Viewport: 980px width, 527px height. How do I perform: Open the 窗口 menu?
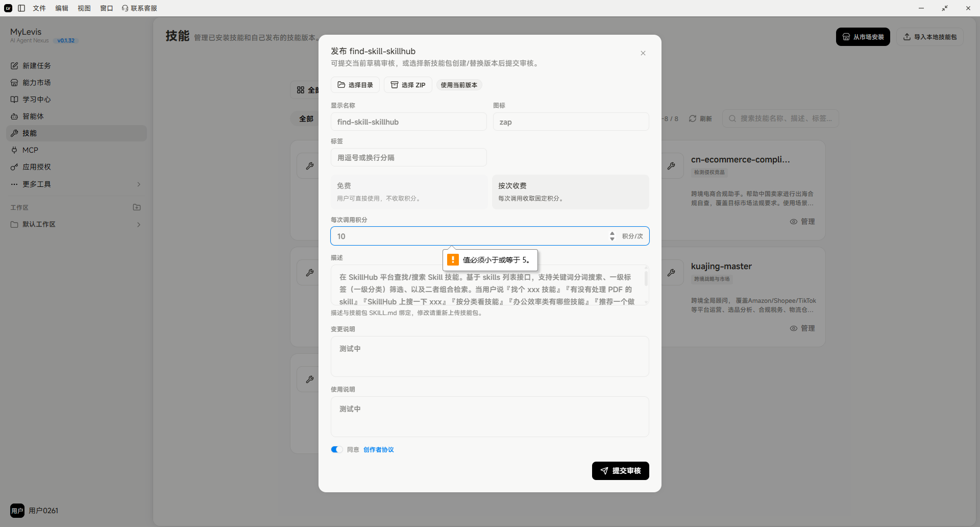[x=107, y=8]
